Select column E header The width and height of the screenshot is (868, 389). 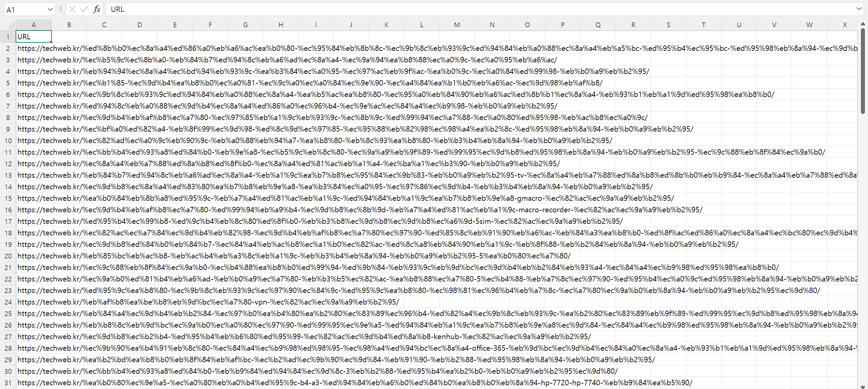point(175,25)
